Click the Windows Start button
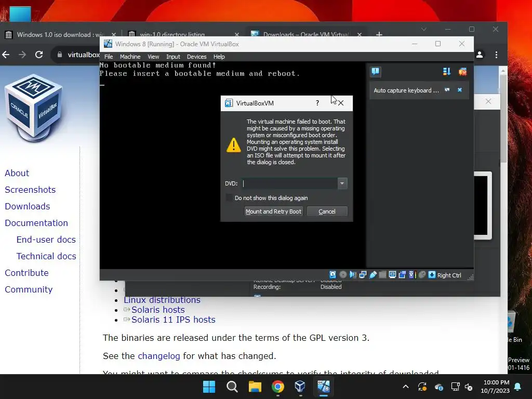Viewport: 532px width, 399px height. tap(209, 387)
